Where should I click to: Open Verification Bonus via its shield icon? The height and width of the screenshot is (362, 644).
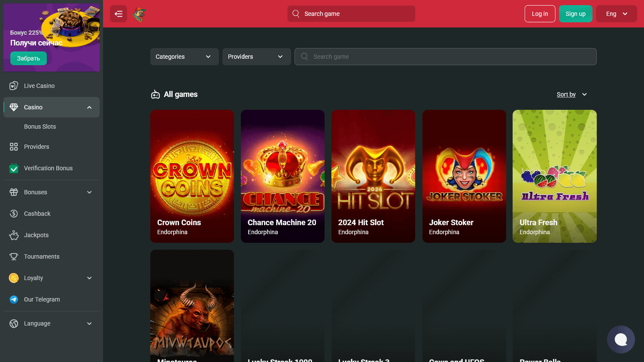pos(13,168)
